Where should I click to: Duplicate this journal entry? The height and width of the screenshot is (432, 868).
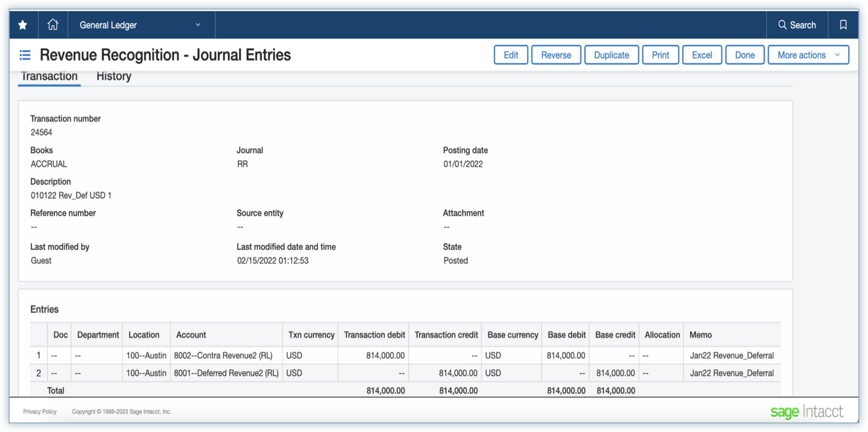pos(611,55)
